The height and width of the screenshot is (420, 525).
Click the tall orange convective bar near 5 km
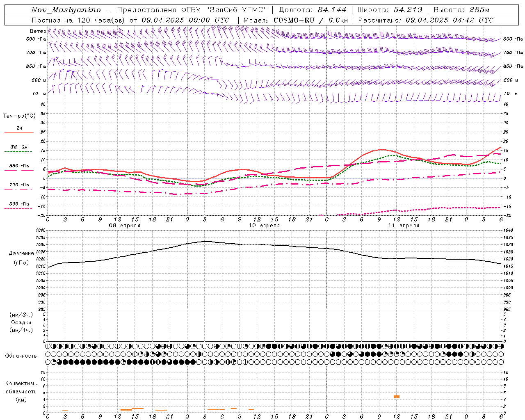tap(397, 396)
